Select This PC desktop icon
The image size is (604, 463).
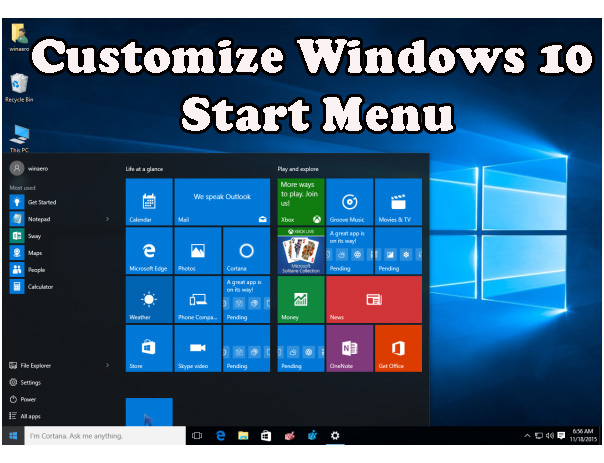coord(19,138)
